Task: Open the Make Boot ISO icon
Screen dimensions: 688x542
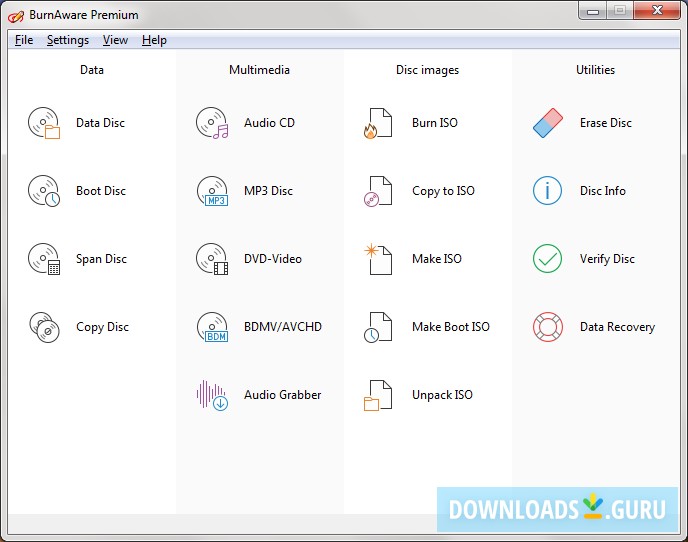Action: [378, 327]
